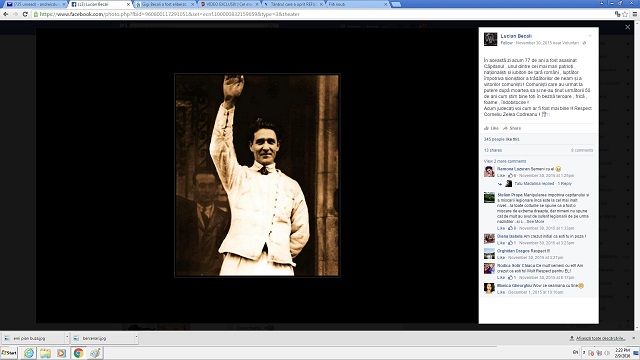The height and width of the screenshot is (360, 640).
Task: Click Ramona Lazuran's avatar
Action: pos(489,171)
